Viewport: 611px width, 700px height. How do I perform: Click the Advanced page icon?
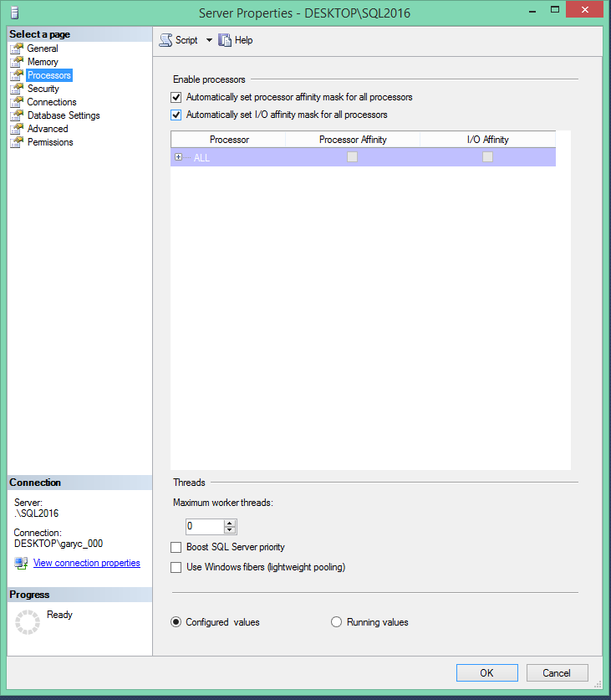[x=17, y=129]
